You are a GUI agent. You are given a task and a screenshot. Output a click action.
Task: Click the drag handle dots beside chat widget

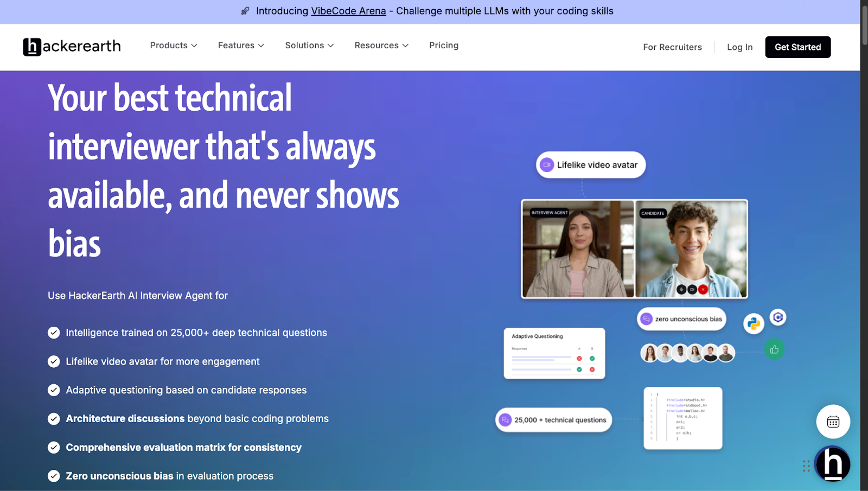[806, 466]
